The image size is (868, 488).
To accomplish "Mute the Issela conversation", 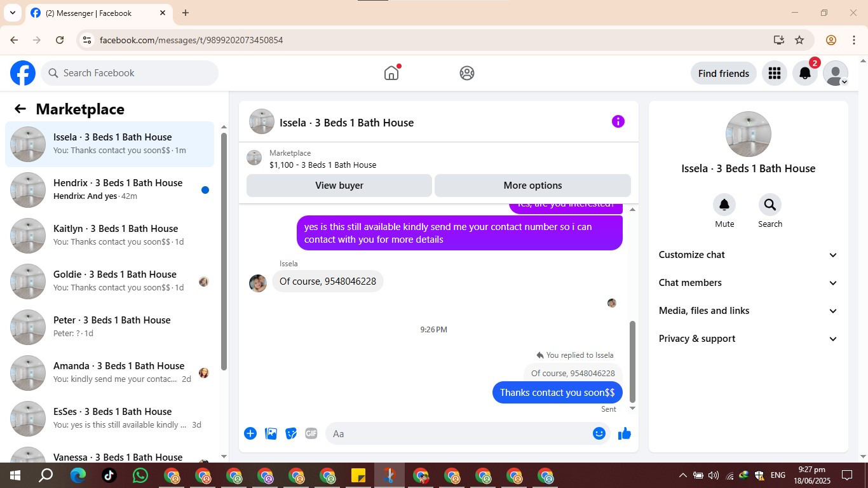I will 724,205.
